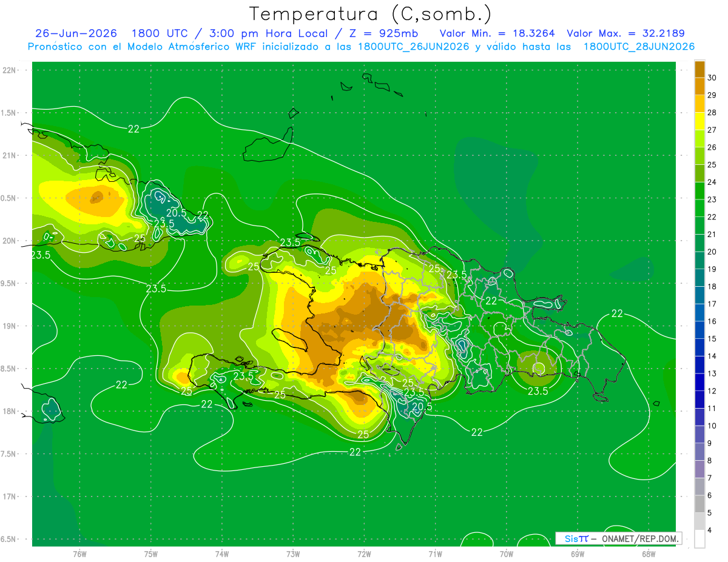Click the '72W' longitude axis label

tap(364, 554)
